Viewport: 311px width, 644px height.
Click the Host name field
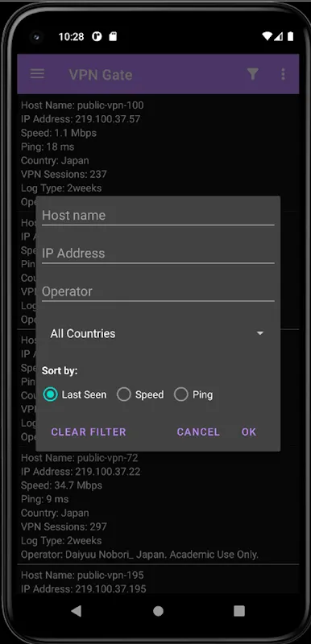[158, 216]
